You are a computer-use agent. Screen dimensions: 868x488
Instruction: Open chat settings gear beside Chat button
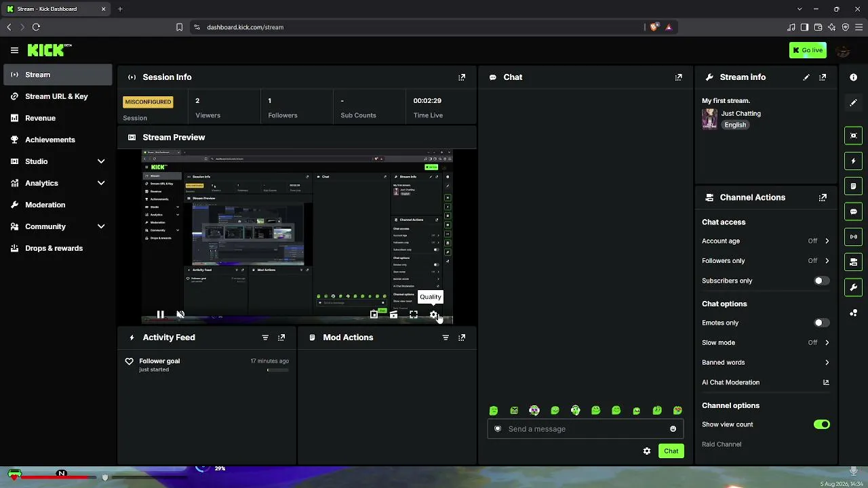[x=647, y=451]
